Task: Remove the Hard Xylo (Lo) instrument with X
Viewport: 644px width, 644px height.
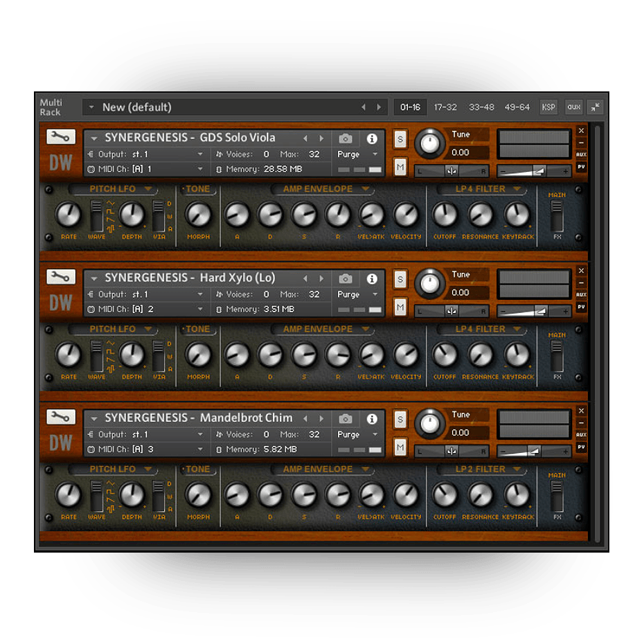Action: tap(581, 271)
